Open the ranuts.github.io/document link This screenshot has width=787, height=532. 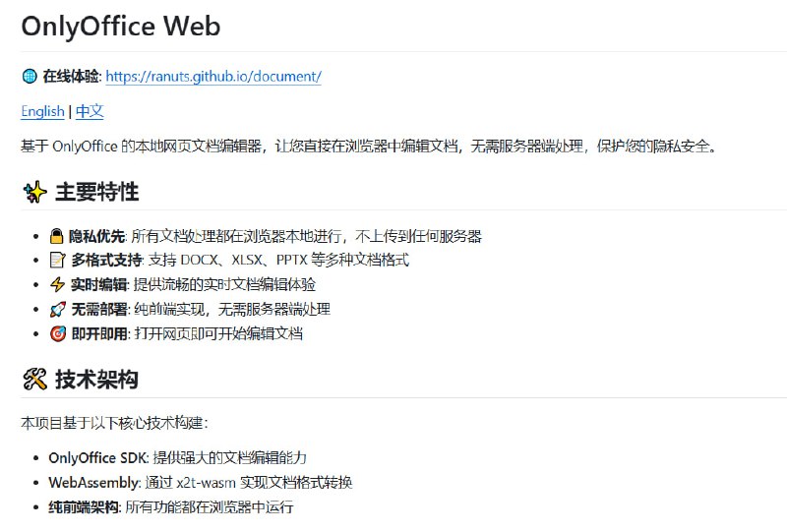click(x=213, y=77)
